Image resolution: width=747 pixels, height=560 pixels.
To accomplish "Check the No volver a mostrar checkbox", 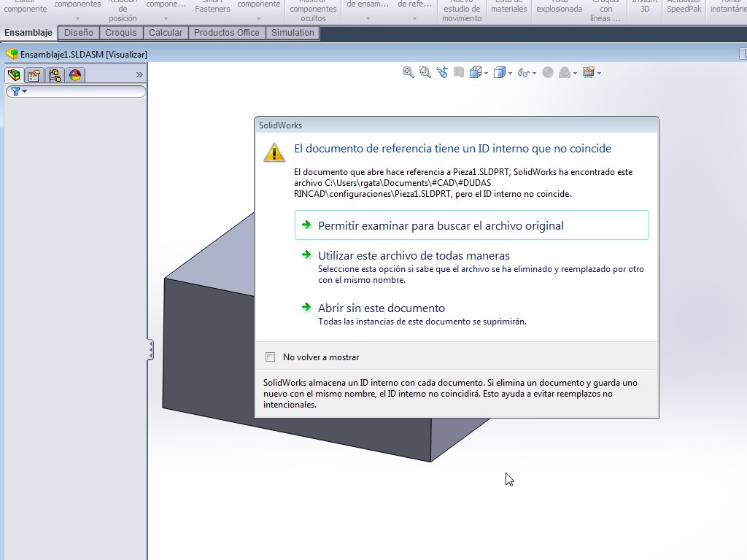I will (270, 357).
